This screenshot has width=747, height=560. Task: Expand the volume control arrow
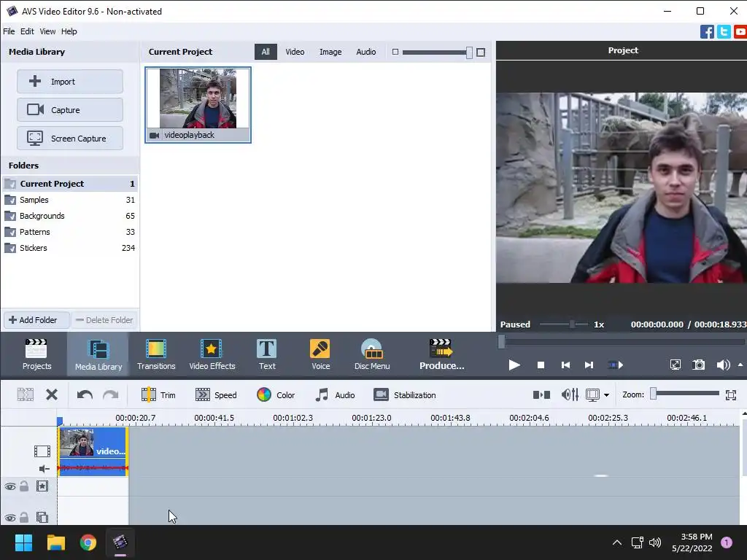[x=740, y=365]
